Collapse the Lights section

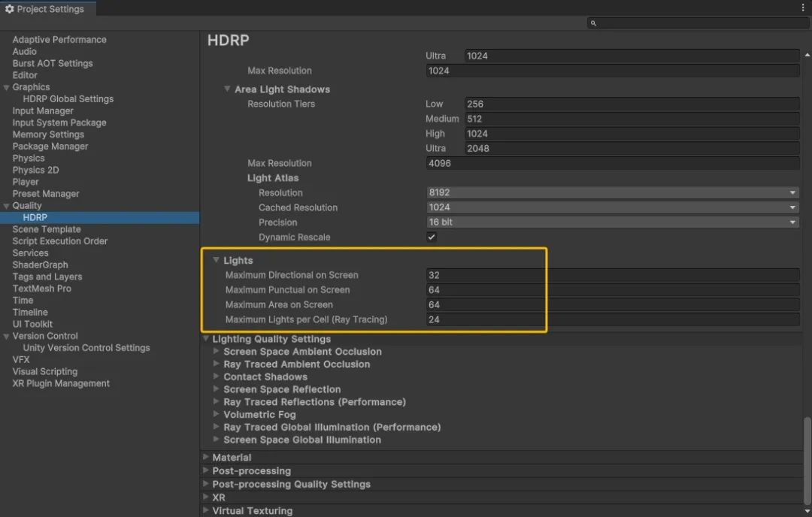pos(216,260)
